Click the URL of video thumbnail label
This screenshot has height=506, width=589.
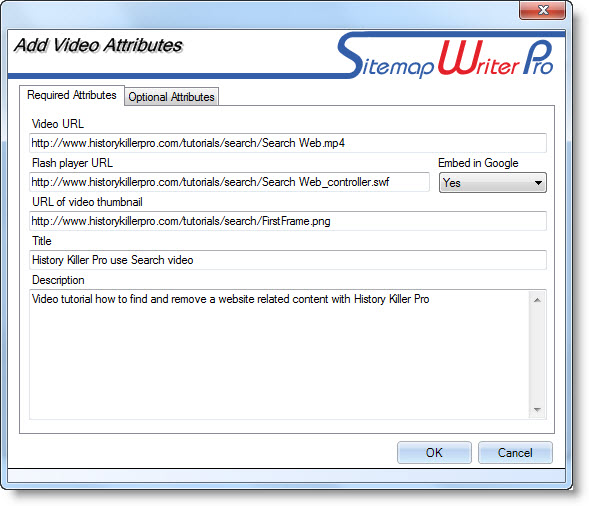click(87, 202)
